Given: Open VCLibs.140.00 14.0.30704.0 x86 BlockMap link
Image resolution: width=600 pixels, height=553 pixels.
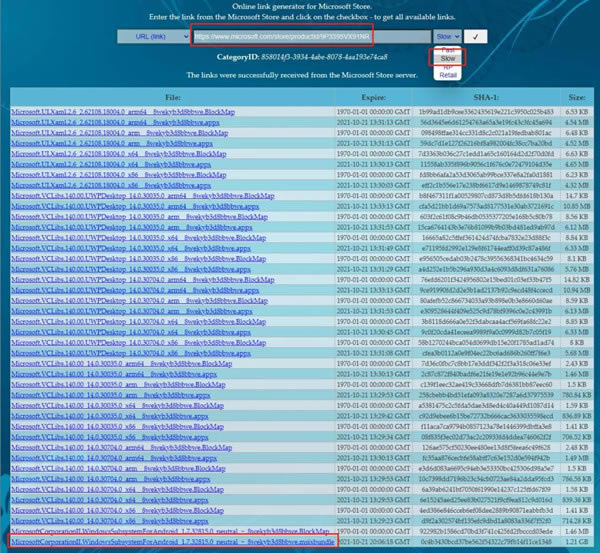Looking at the screenshot, I should click(117, 511).
